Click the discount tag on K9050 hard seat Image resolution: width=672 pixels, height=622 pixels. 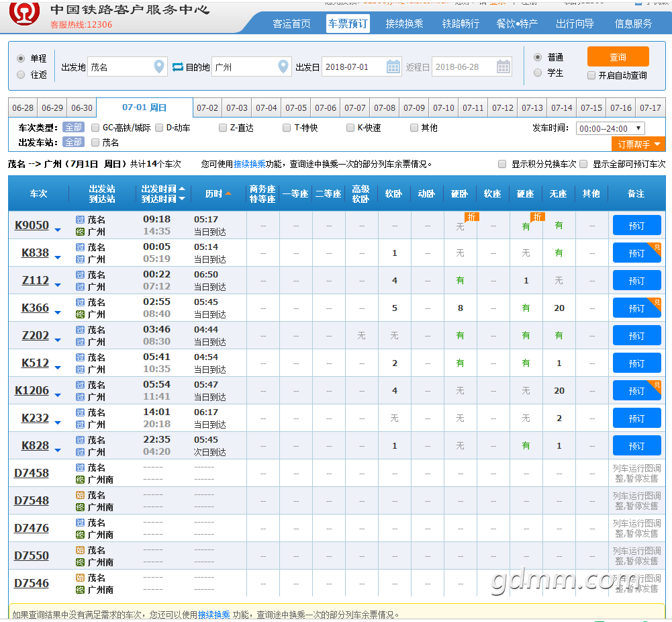pyautogui.click(x=538, y=217)
